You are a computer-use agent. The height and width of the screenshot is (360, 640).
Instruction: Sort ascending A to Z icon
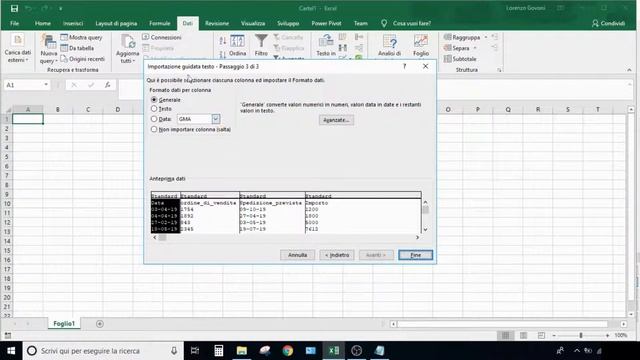(x=222, y=40)
